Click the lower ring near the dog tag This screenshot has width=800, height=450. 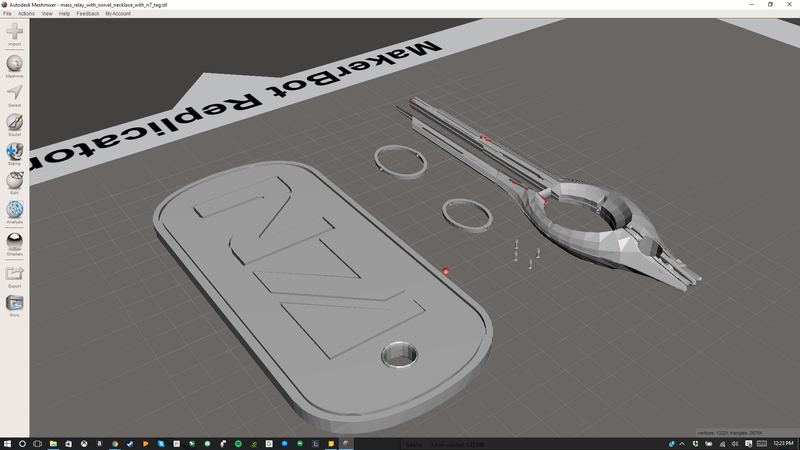(x=467, y=215)
